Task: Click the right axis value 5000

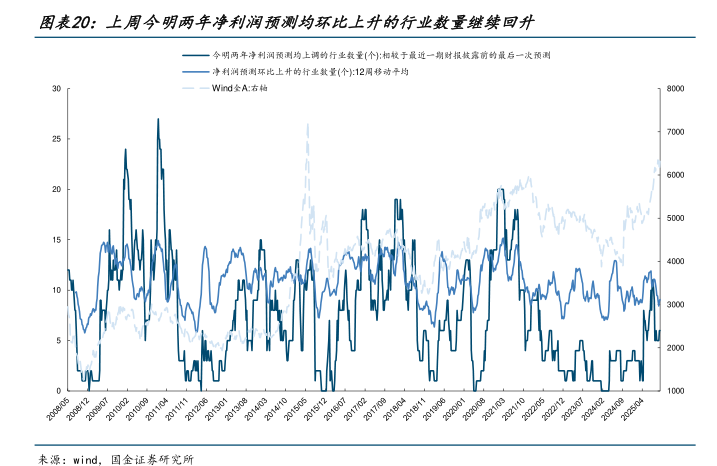Action: [x=676, y=218]
